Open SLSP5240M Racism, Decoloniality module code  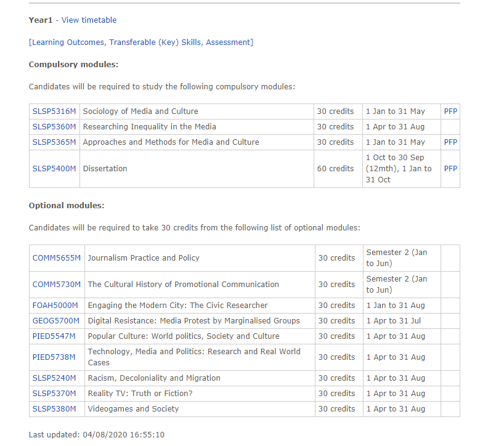pos(54,378)
